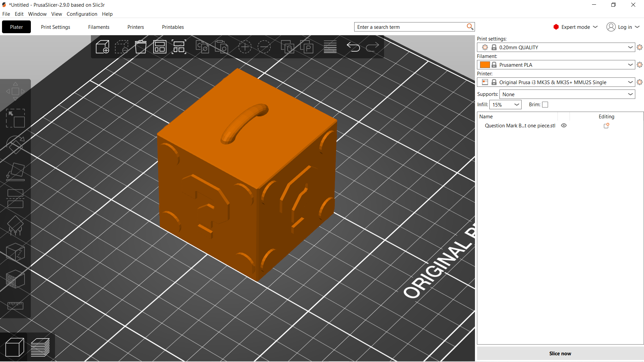The image size is (644, 362).
Task: Redo the last action
Action: [x=372, y=47]
